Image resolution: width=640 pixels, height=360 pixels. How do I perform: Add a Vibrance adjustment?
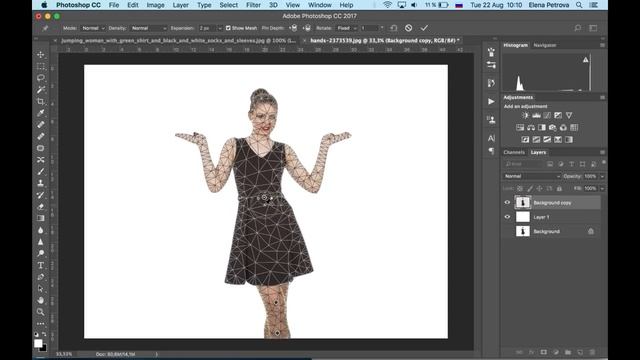click(569, 116)
